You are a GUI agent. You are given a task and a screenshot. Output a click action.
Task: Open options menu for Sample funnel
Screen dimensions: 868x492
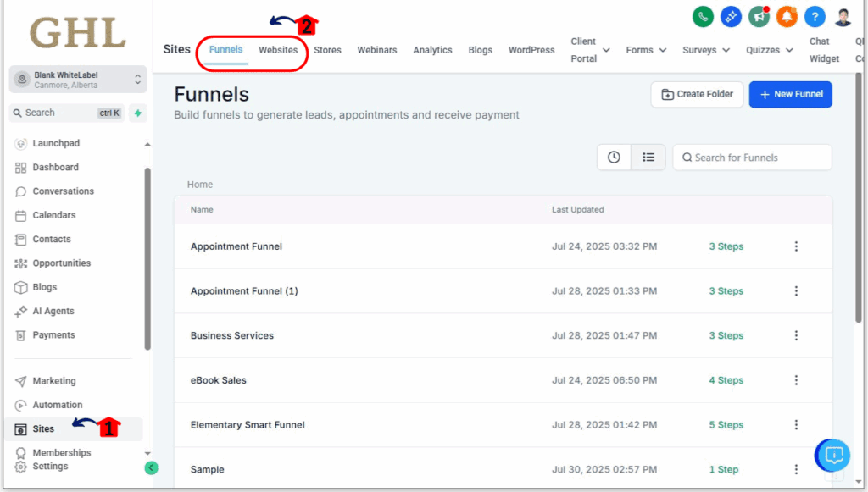(x=796, y=469)
